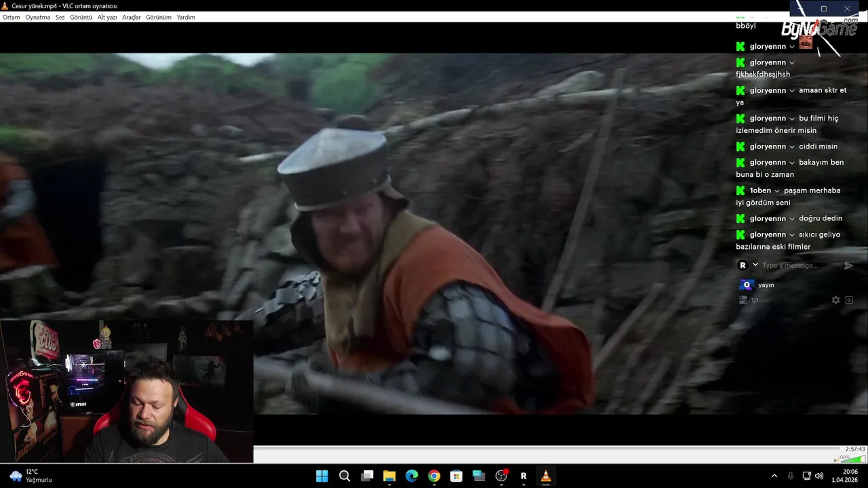Image resolution: width=868 pixels, height=488 pixels.
Task: Click the chat pop-out exit icon
Action: [848, 300]
